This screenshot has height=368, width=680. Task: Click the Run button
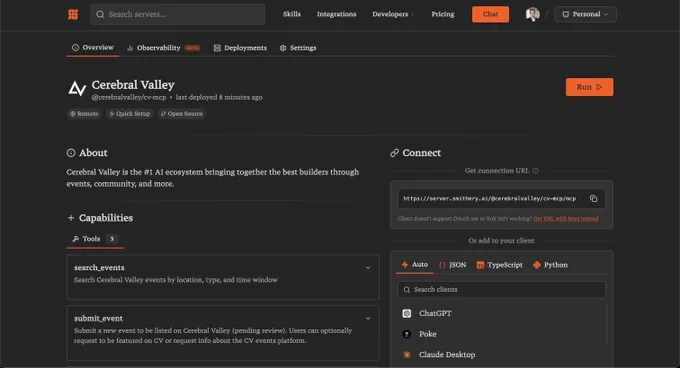pyautogui.click(x=589, y=87)
